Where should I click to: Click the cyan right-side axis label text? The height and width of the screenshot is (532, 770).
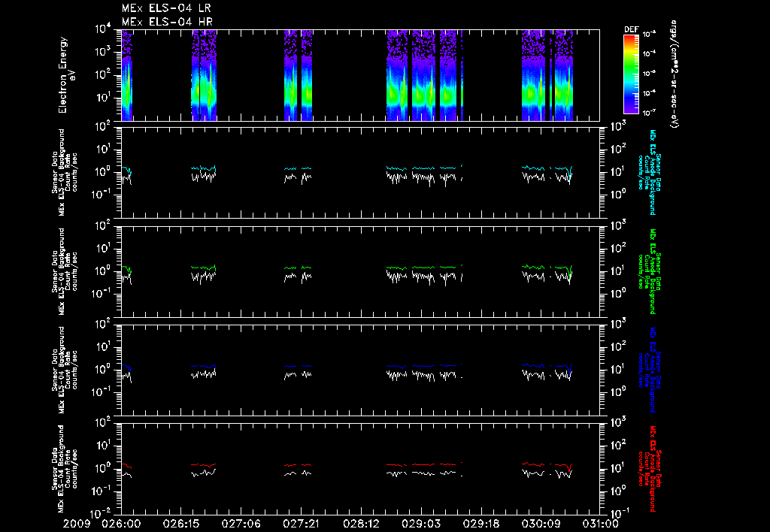point(649,172)
